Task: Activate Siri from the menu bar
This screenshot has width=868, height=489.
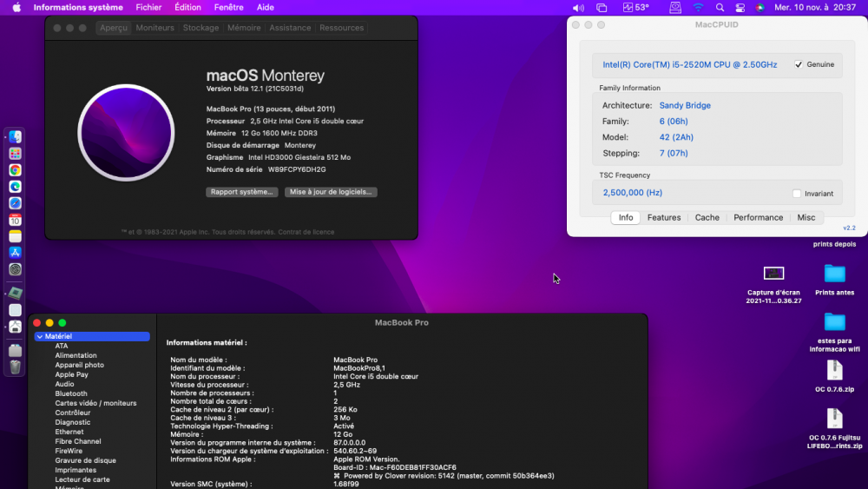Action: click(x=760, y=8)
